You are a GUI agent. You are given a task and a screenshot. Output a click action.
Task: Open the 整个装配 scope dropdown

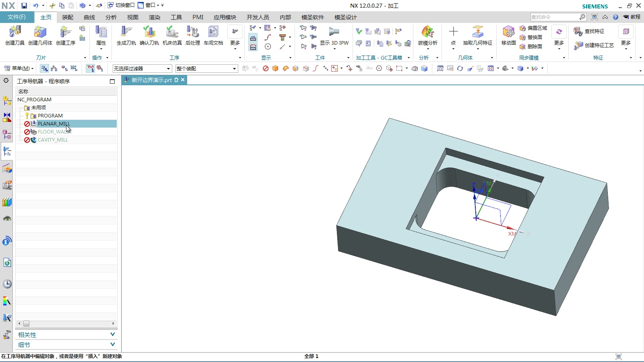(x=206, y=69)
